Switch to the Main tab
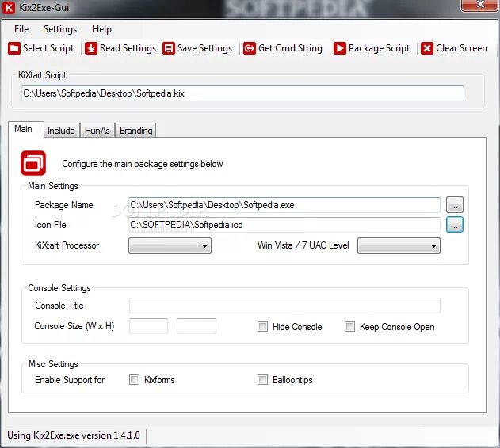The image size is (500, 448). (x=25, y=129)
